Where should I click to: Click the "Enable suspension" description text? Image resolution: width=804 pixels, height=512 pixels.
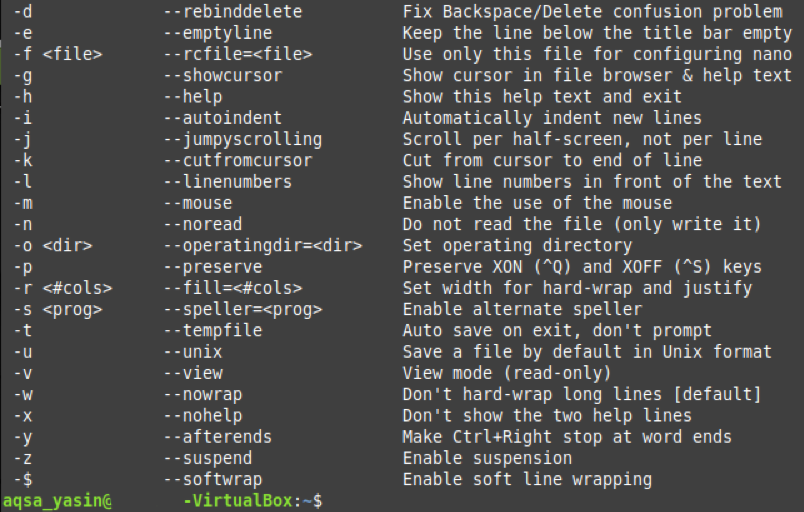[486, 458]
